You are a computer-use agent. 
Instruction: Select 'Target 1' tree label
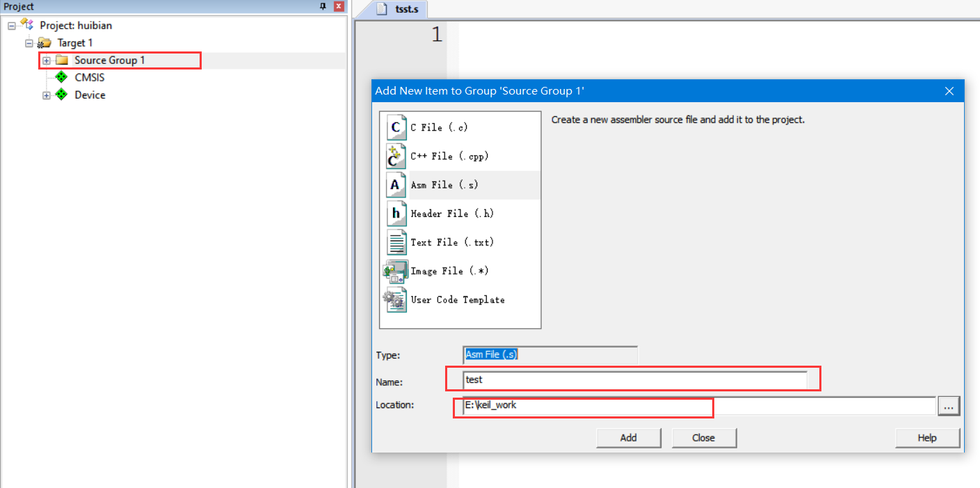tap(75, 43)
